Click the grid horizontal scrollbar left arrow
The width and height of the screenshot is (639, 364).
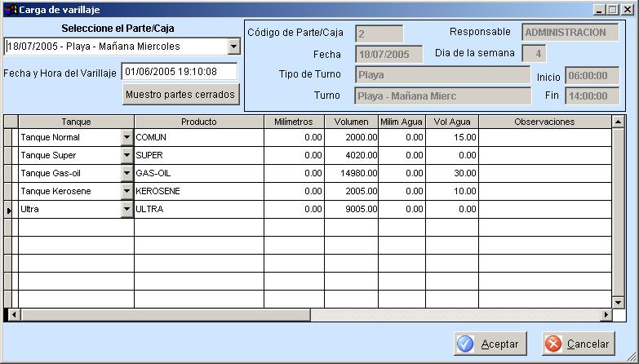coord(13,315)
